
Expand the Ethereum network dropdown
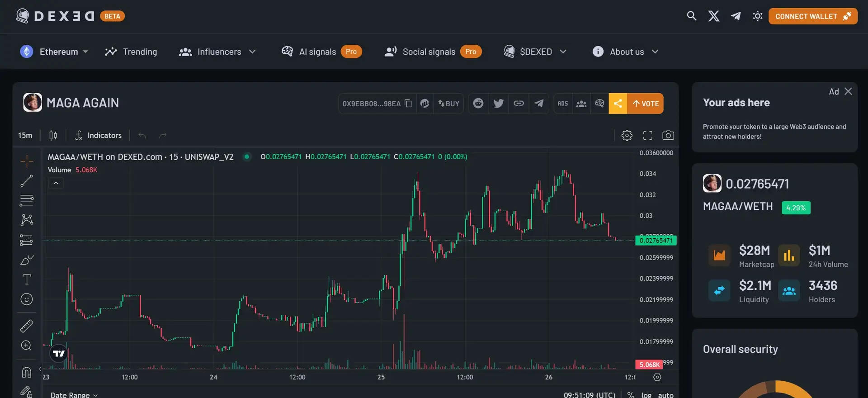pos(54,52)
